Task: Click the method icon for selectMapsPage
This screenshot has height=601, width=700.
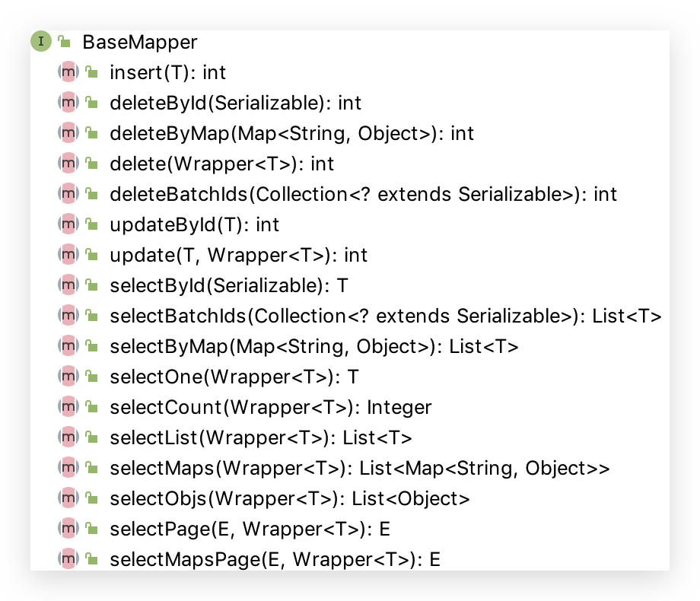Action: [68, 559]
